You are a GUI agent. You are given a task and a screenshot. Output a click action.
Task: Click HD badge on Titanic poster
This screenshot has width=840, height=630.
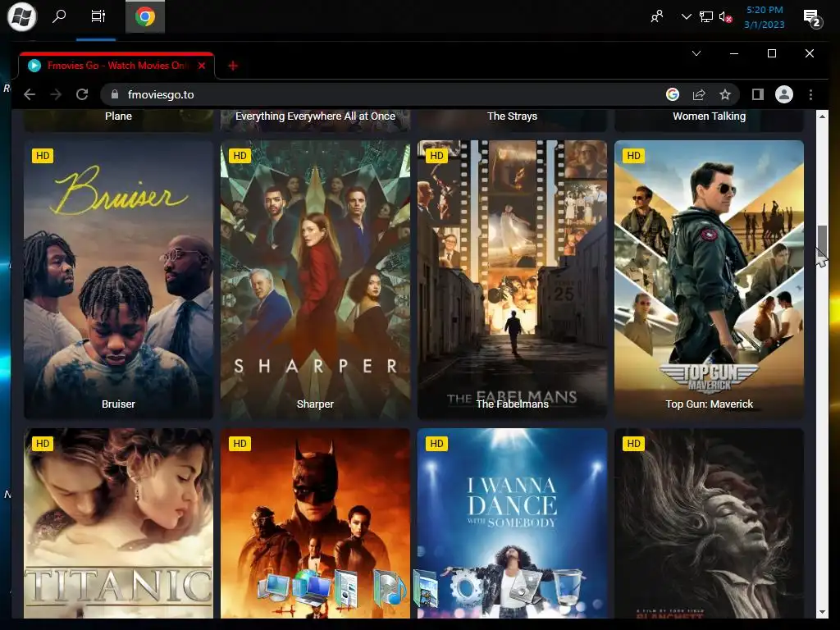43,444
